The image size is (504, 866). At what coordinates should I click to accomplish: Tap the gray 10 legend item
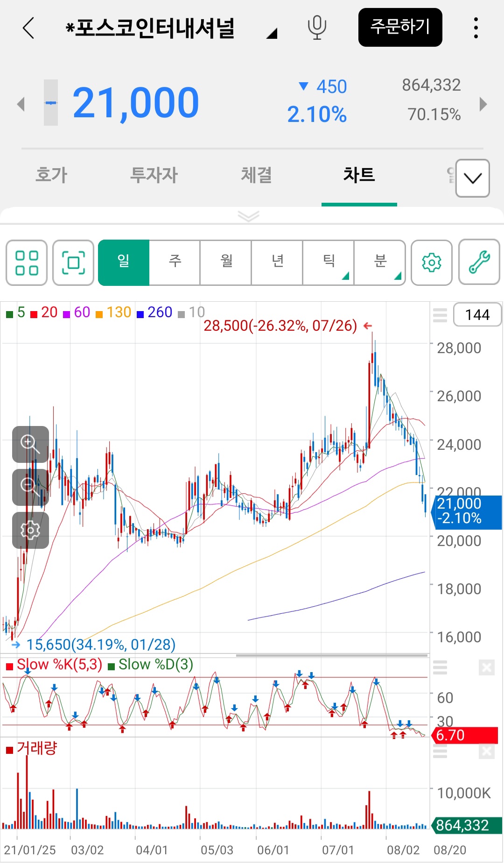point(192,312)
